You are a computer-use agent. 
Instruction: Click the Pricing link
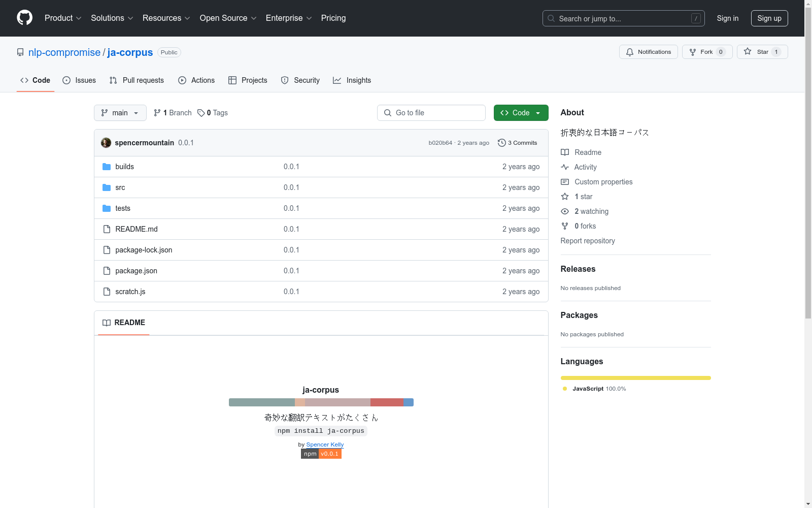333,18
